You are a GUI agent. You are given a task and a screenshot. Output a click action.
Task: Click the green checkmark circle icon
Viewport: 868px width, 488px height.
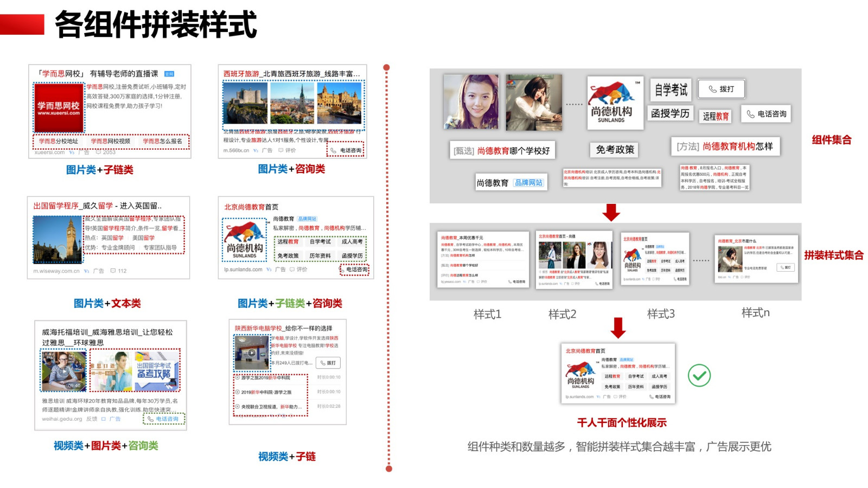tap(699, 376)
